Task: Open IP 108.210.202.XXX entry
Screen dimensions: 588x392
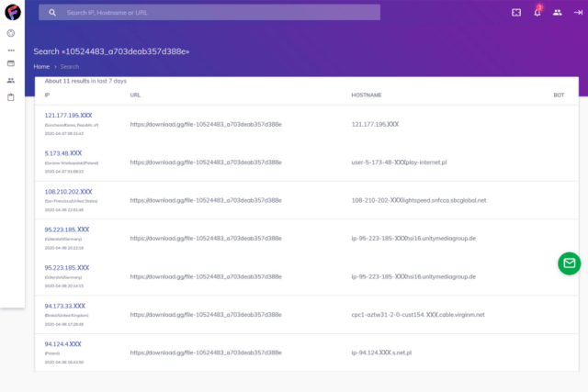Action: click(67, 191)
